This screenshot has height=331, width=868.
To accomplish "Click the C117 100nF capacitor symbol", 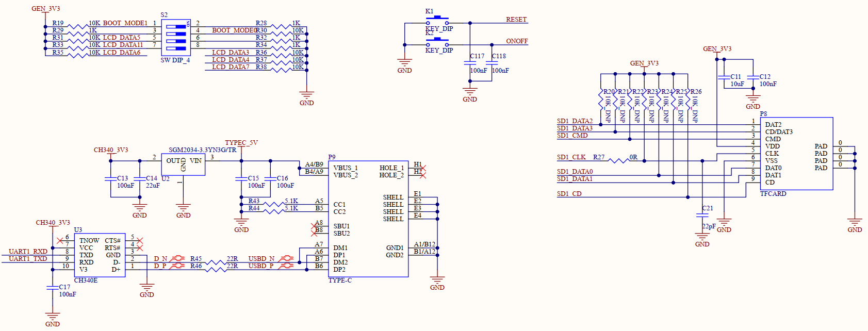I will (x=470, y=63).
